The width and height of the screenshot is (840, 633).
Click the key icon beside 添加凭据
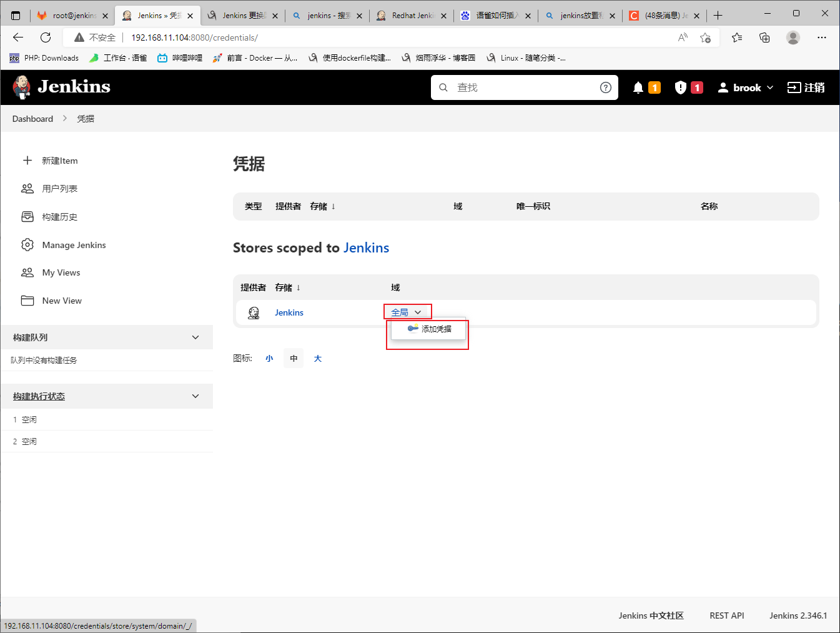tap(413, 328)
